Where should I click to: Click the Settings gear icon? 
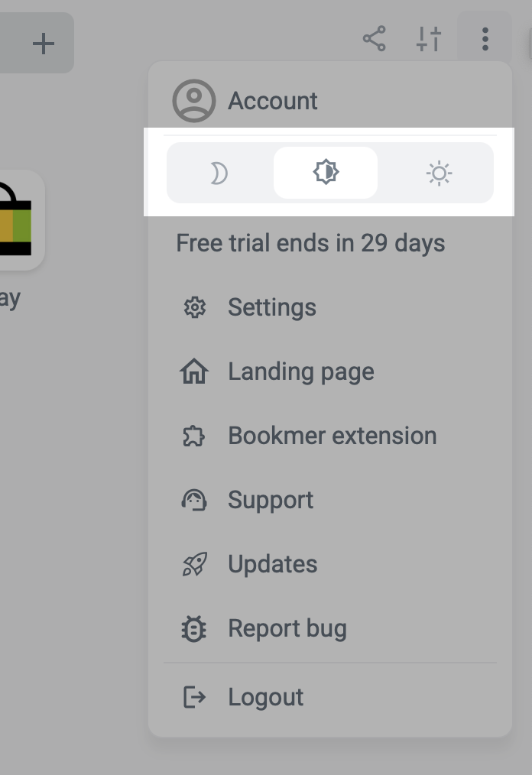click(x=195, y=308)
